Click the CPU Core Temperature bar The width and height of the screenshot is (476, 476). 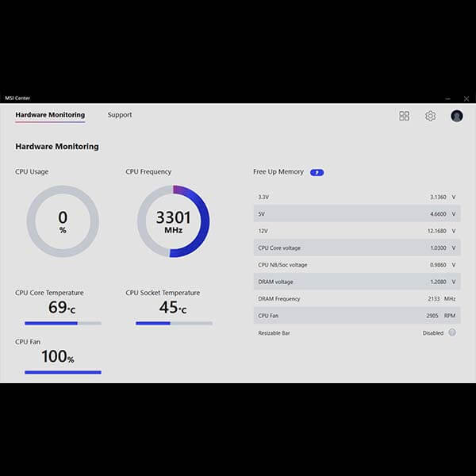tap(63, 324)
